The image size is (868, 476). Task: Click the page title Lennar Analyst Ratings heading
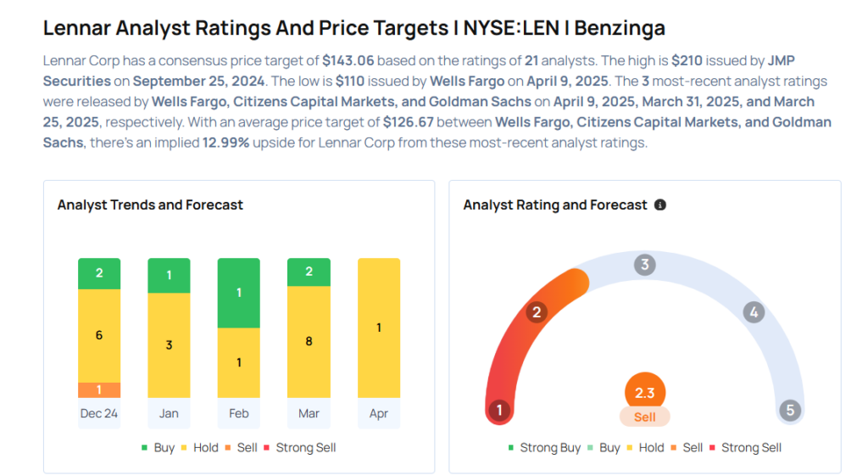(x=354, y=28)
